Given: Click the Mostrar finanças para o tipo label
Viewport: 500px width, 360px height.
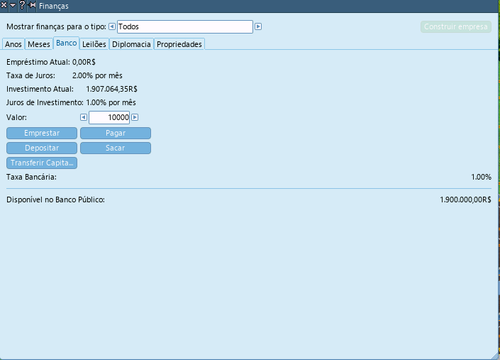Looking at the screenshot, I should coord(56,27).
